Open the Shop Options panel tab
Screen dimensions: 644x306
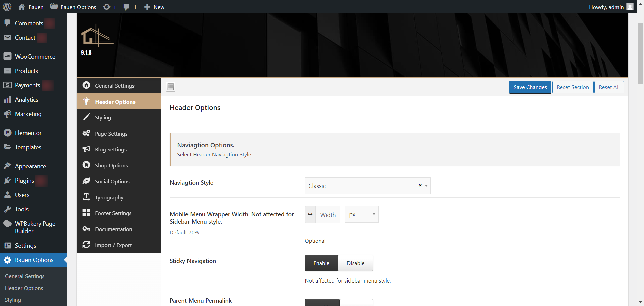coord(119,165)
